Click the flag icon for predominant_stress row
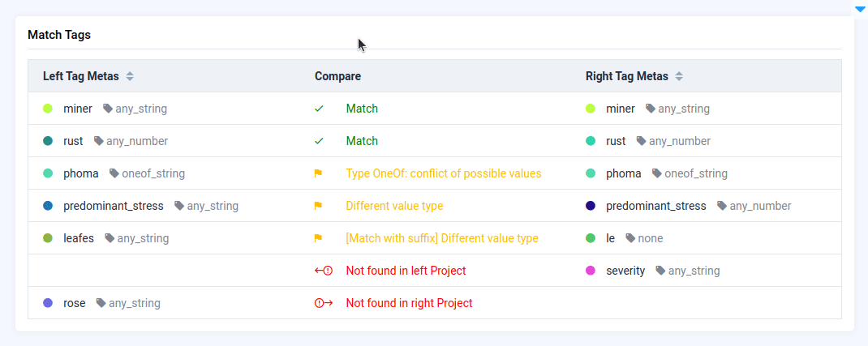Viewport: 868px width, 346px height. click(319, 206)
